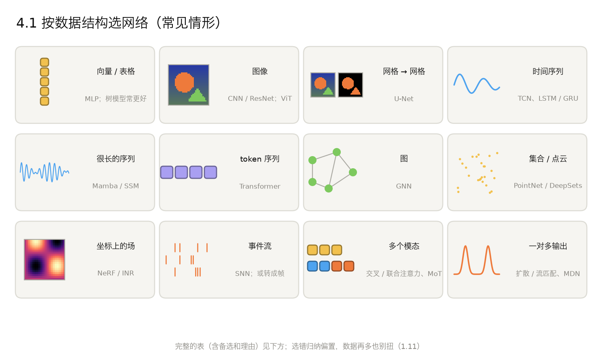Click the color grid image in the 网格 → 网格 card
The height and width of the screenshot is (364, 599).
pyautogui.click(x=323, y=85)
